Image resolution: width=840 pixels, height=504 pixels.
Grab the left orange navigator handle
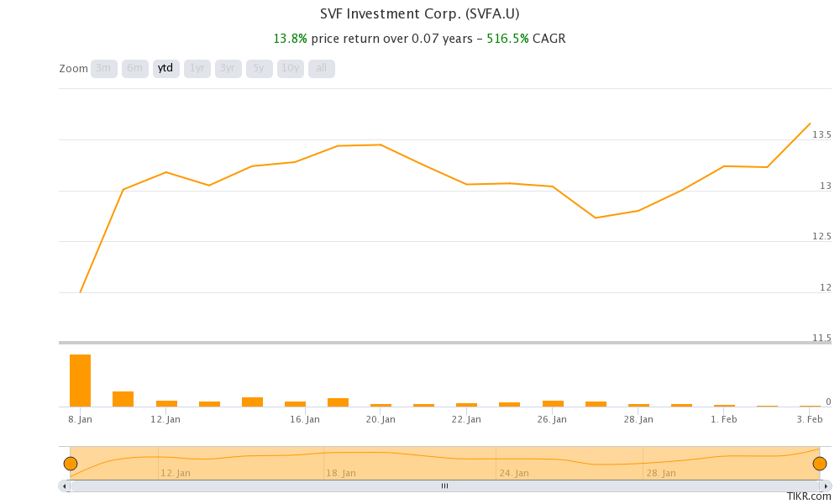(71, 464)
